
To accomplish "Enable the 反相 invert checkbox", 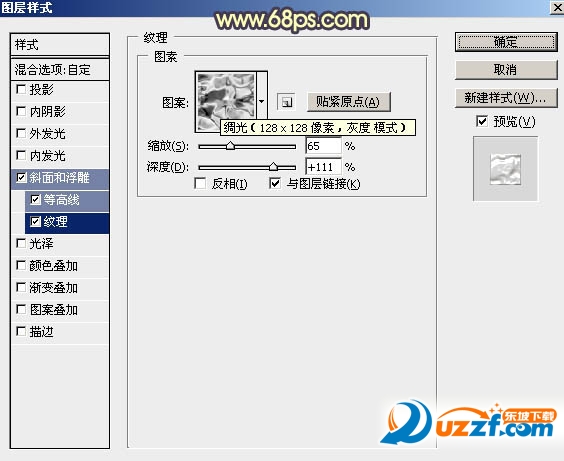I will 200,184.
